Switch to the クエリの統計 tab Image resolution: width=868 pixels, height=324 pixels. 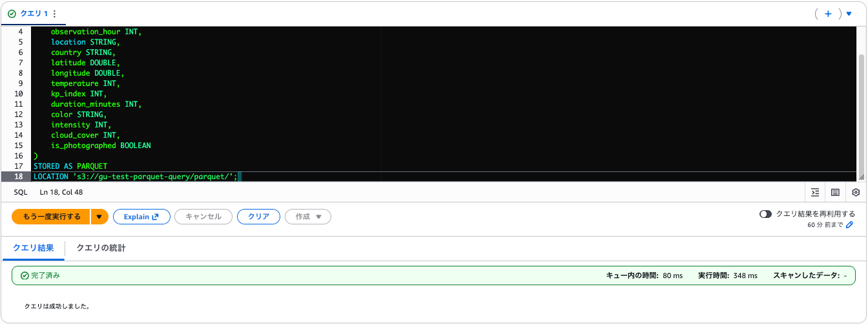[101, 248]
